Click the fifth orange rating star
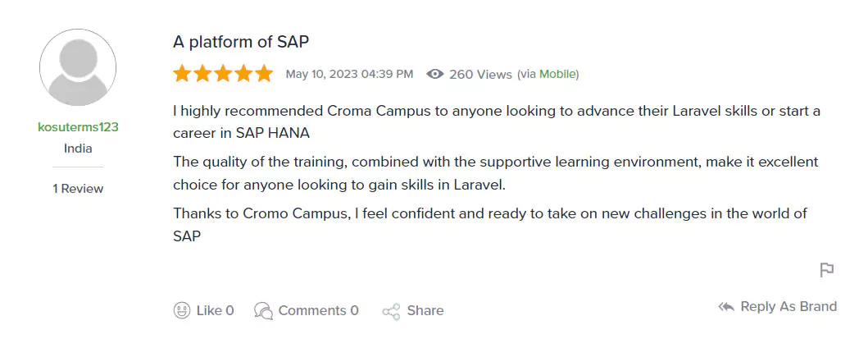Viewport: 868px width, 348px height. pos(264,74)
